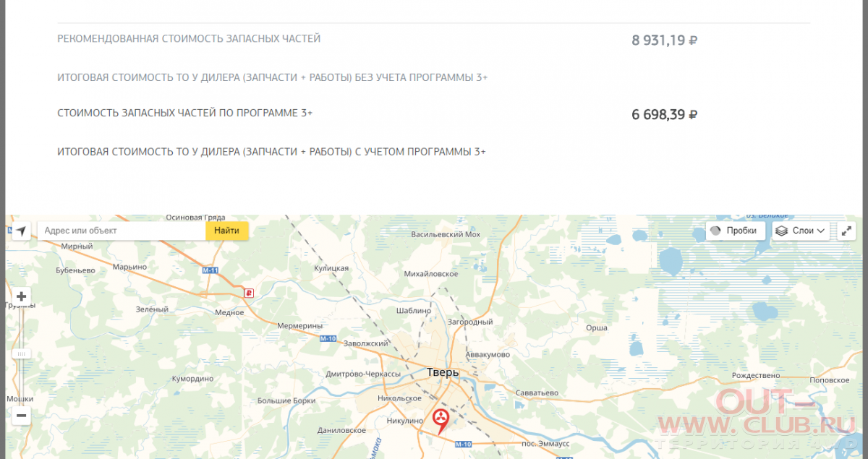Image resolution: width=868 pixels, height=459 pixels.
Task: Toggle the Пробки traffic button
Action: click(736, 231)
